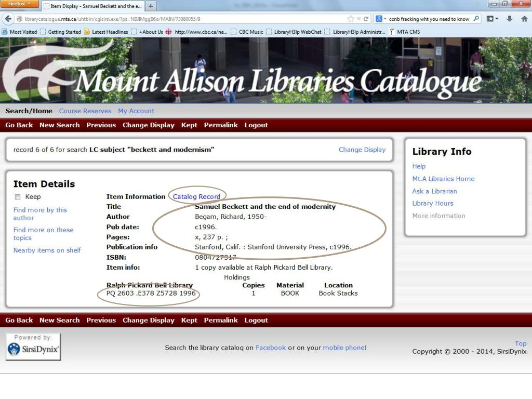Click Logout in bottom red menu

point(256,320)
